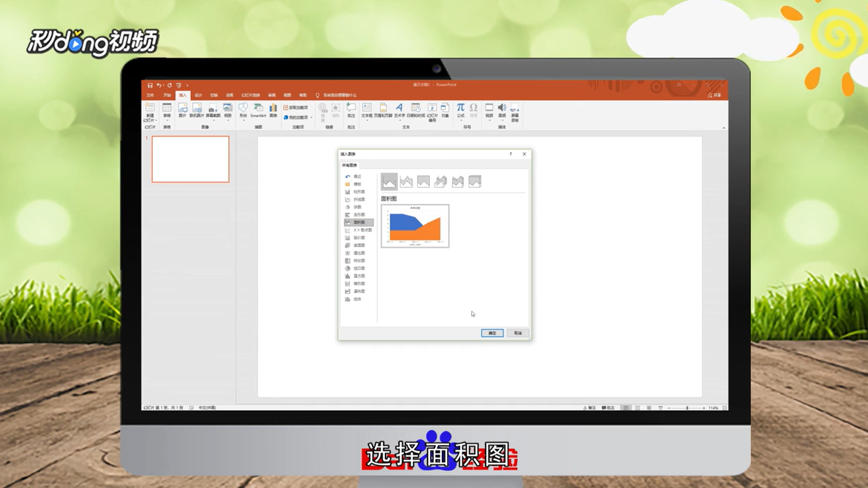Select Line chart (折线图) in chart list
The width and height of the screenshot is (868, 488).
point(355,200)
